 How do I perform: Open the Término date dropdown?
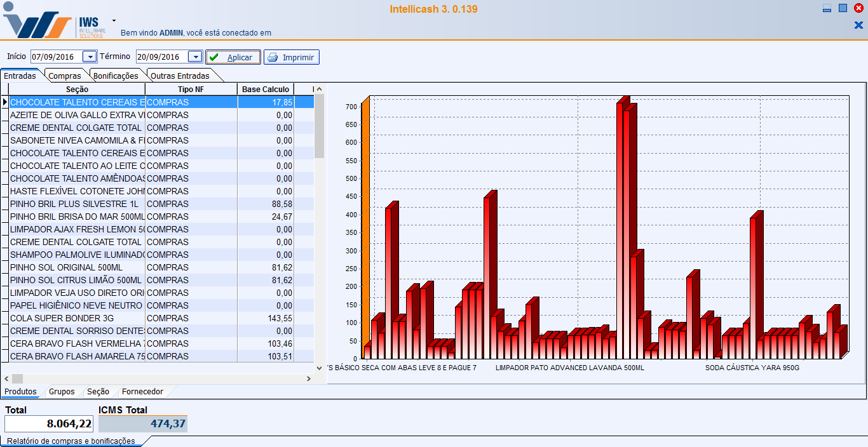195,57
